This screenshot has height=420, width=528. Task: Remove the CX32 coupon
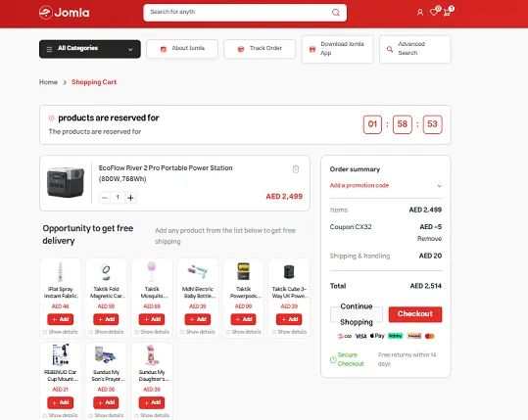tap(429, 239)
